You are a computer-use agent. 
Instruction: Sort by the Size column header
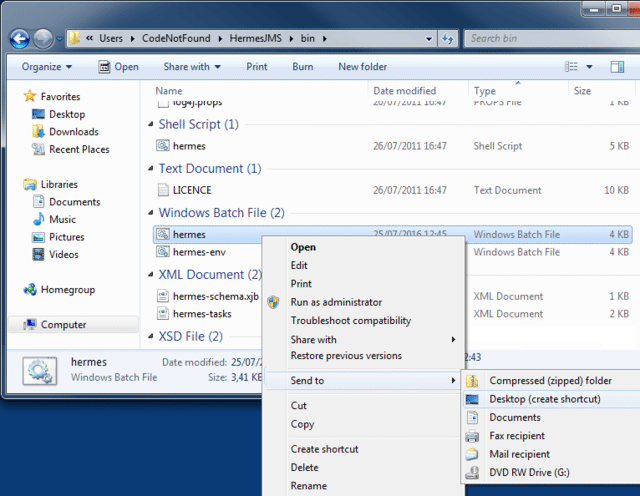[582, 91]
